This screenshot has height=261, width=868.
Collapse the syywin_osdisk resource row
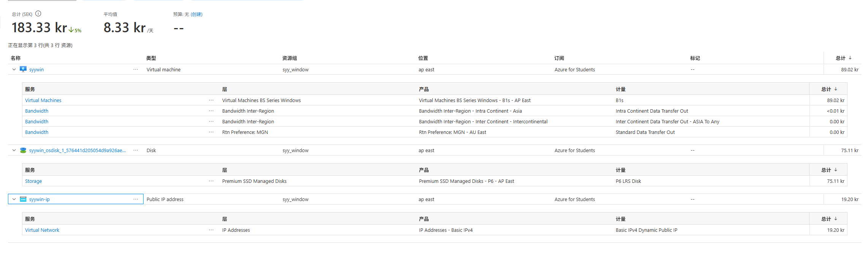point(14,150)
